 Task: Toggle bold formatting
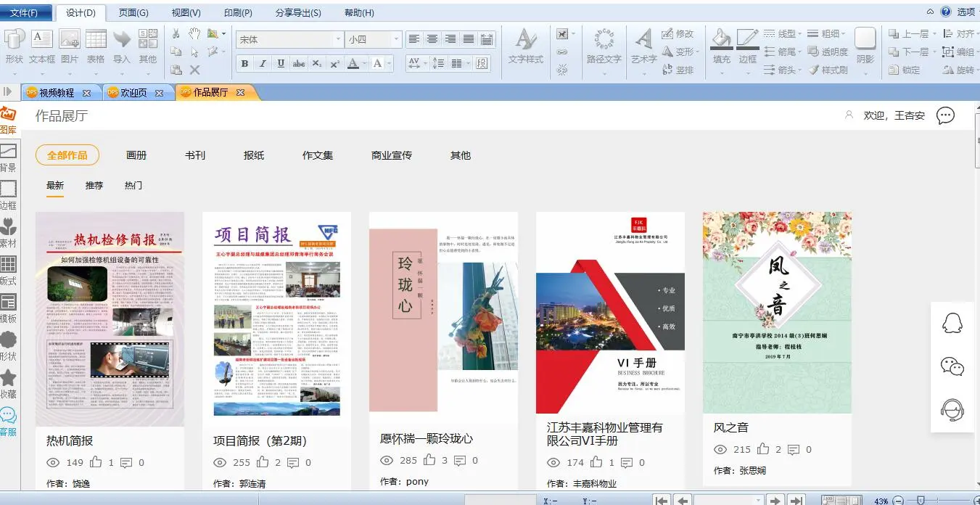[245, 64]
